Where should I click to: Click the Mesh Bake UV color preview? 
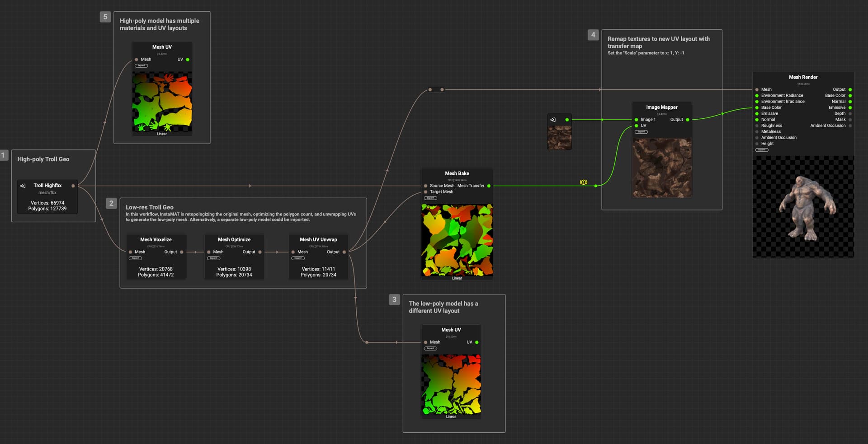[457, 240]
